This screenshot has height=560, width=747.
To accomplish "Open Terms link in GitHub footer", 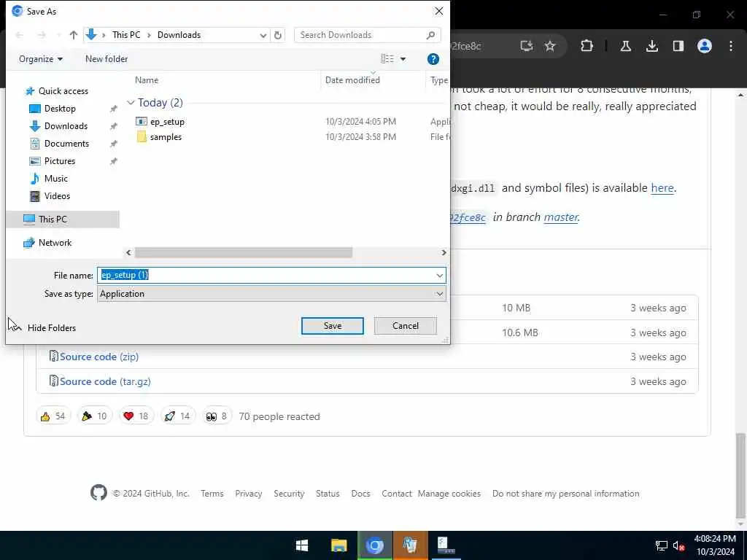I will pyautogui.click(x=212, y=494).
